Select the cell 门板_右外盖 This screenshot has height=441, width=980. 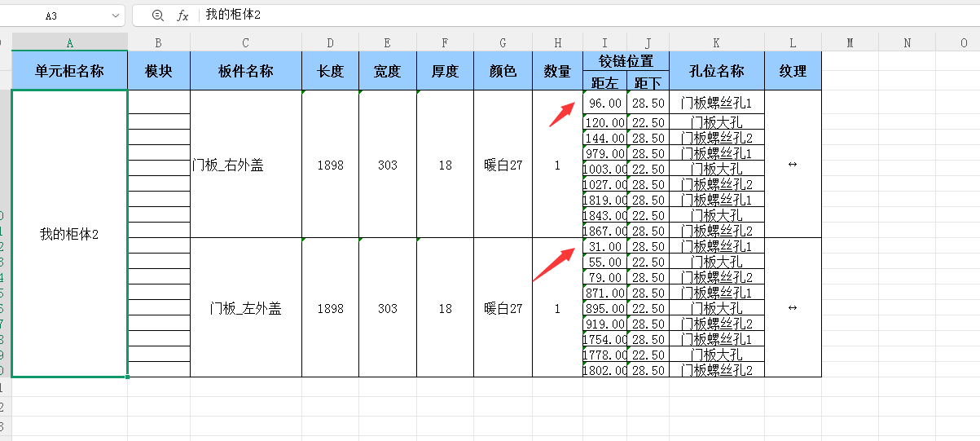pos(246,165)
